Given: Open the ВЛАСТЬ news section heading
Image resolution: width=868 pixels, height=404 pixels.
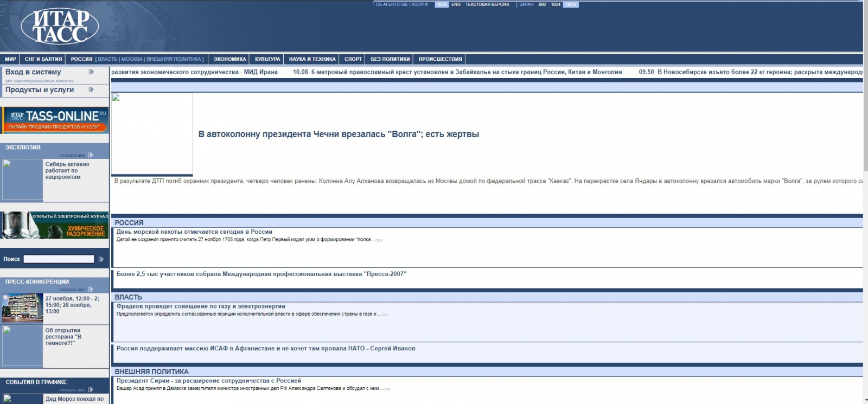Looking at the screenshot, I should click(128, 297).
